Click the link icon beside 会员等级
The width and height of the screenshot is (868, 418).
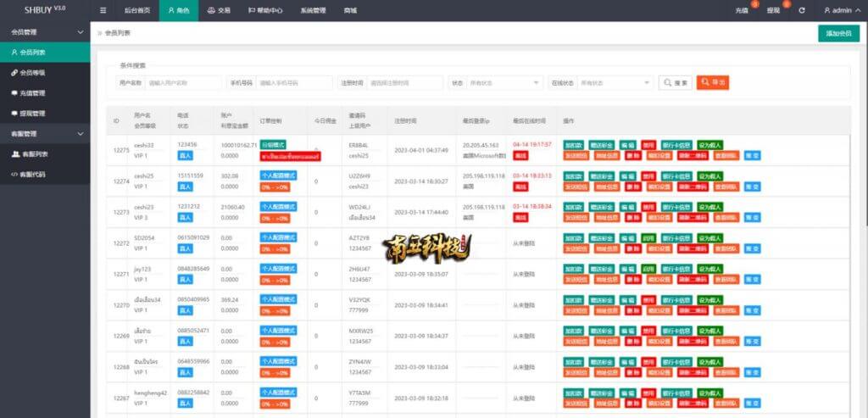point(14,73)
